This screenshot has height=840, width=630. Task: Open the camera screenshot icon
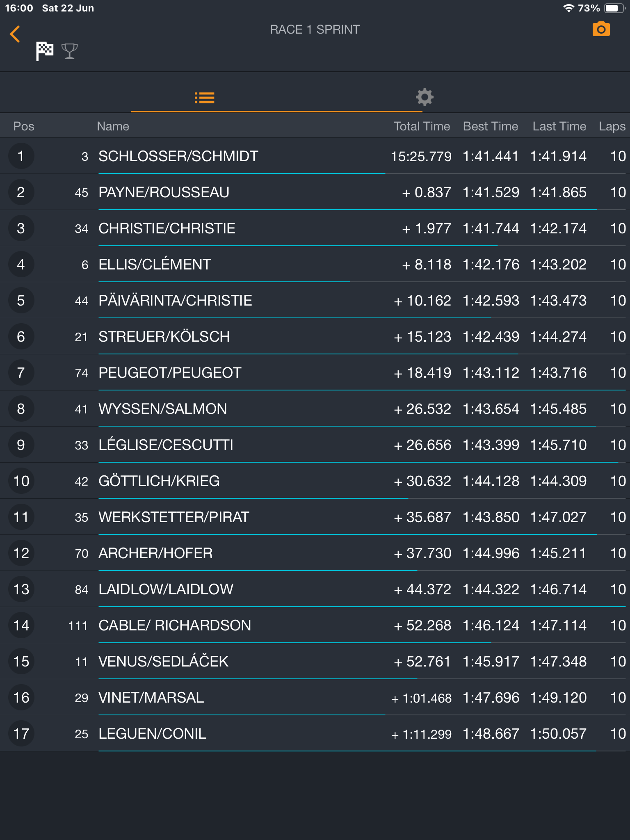[x=601, y=29]
